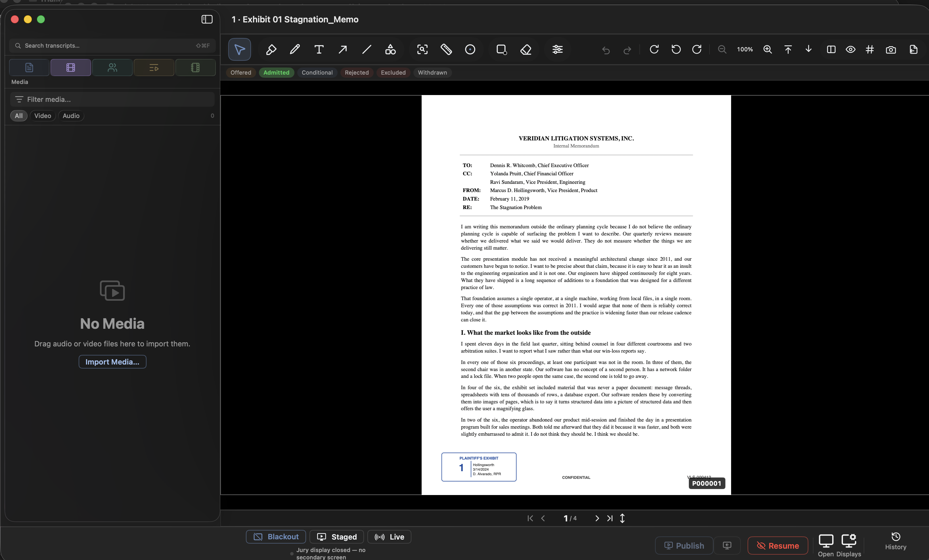This screenshot has width=929, height=560.
Task: Activate the zoom region capture tool
Action: (422, 49)
